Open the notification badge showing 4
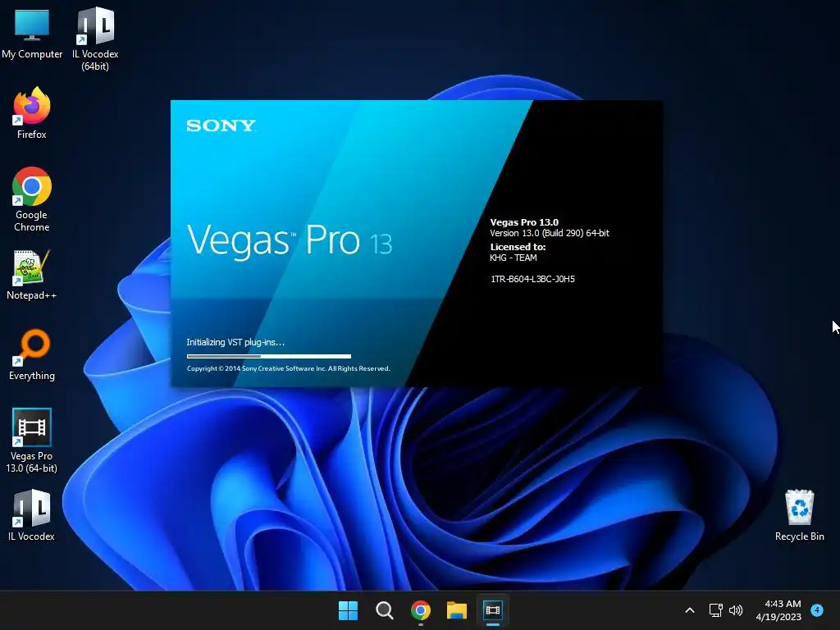 817,609
